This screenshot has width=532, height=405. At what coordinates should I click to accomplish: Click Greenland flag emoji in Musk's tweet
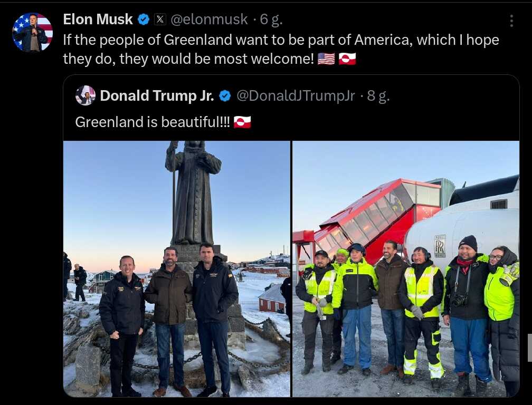click(347, 59)
